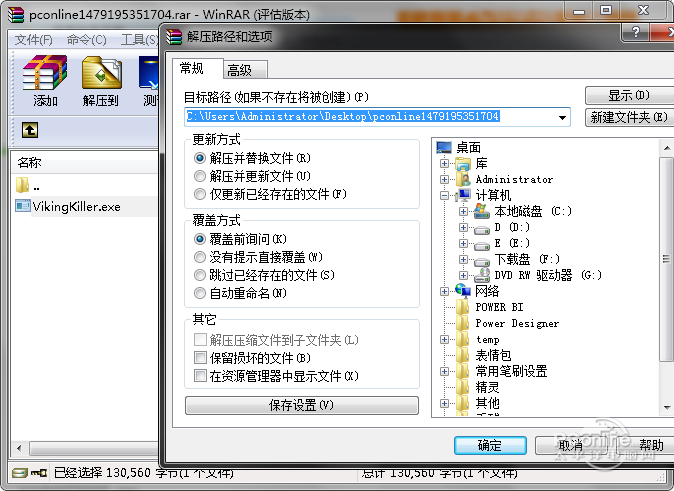Expand the D (D:) drive node
The width and height of the screenshot is (674, 491).
pyautogui.click(x=463, y=227)
